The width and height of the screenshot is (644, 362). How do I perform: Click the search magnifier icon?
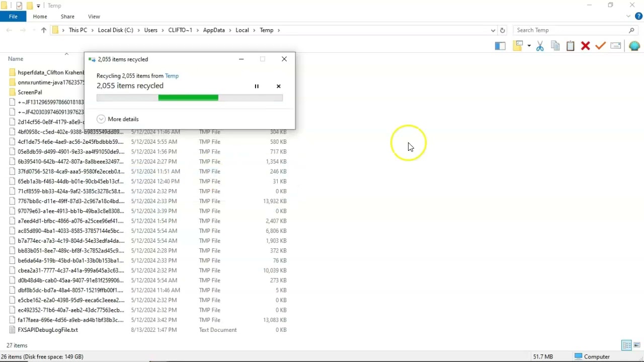pos(632,30)
